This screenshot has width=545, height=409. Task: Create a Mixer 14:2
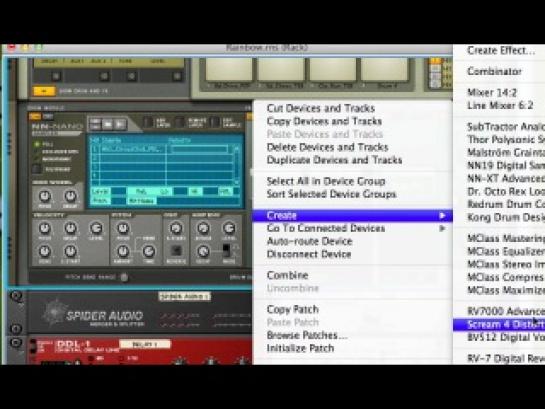492,93
